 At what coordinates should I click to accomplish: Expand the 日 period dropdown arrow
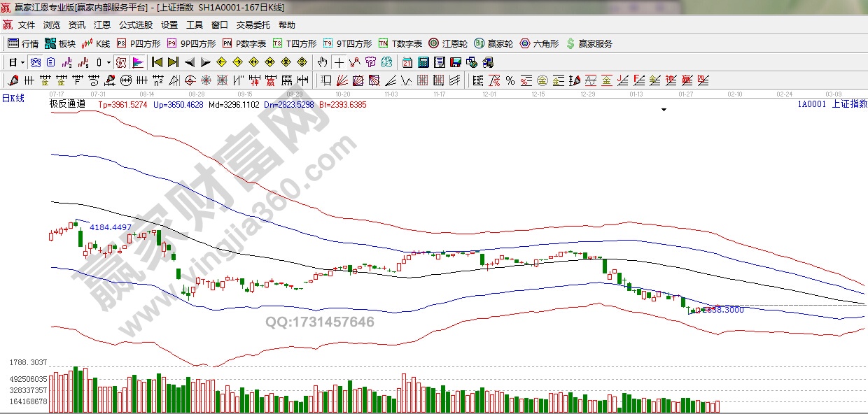pos(22,62)
